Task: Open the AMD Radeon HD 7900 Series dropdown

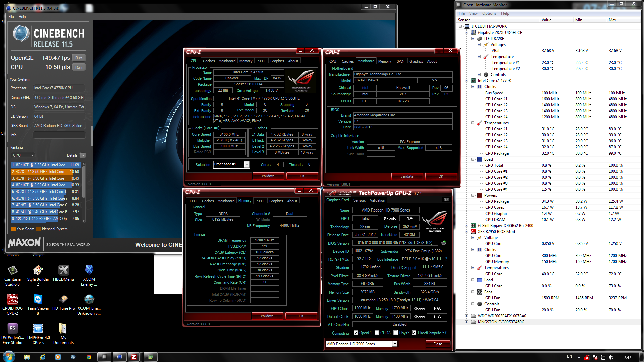Action: 395,344
